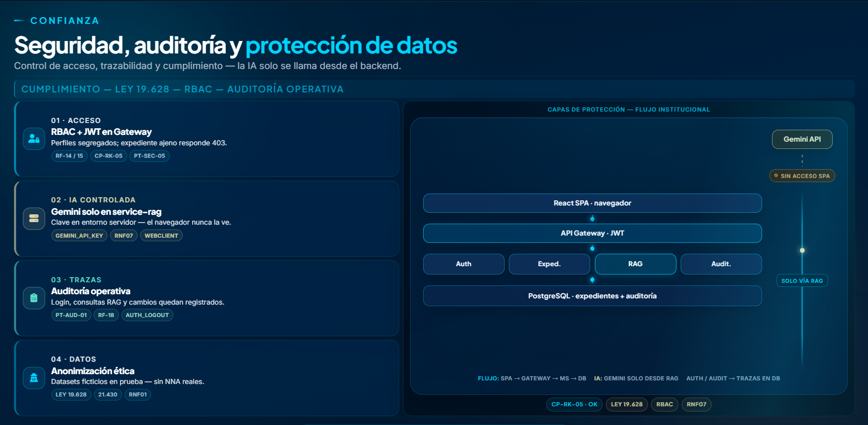Click the SOLO VÍA RAG label

[802, 281]
